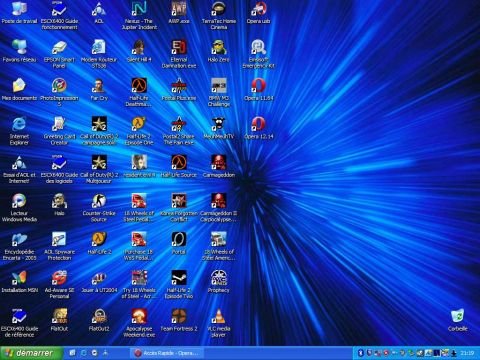This screenshot has width=480, height=360.
Task: Launch Internet Explorer desktop icon
Action: 19,124
